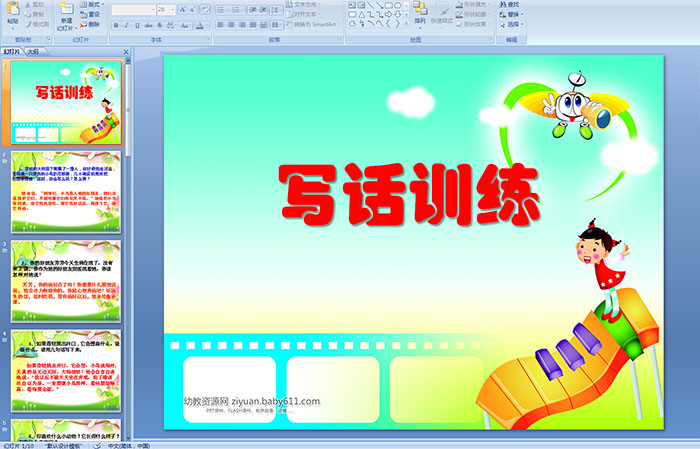This screenshot has height=449, width=700.
Task: Click the New Slide (新建幻灯片) icon
Action: click(67, 8)
